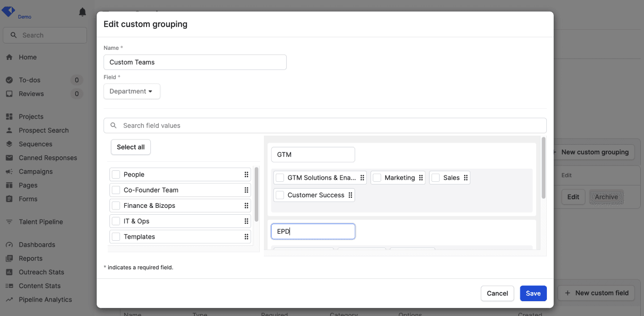Click the drag handle on IT & Ops
The image size is (644, 316).
point(246,221)
